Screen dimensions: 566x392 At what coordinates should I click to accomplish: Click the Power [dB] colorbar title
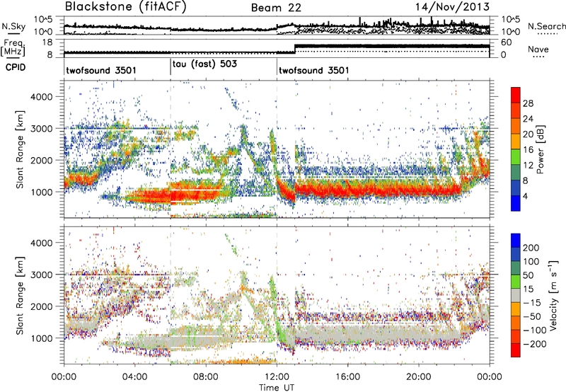(x=540, y=149)
